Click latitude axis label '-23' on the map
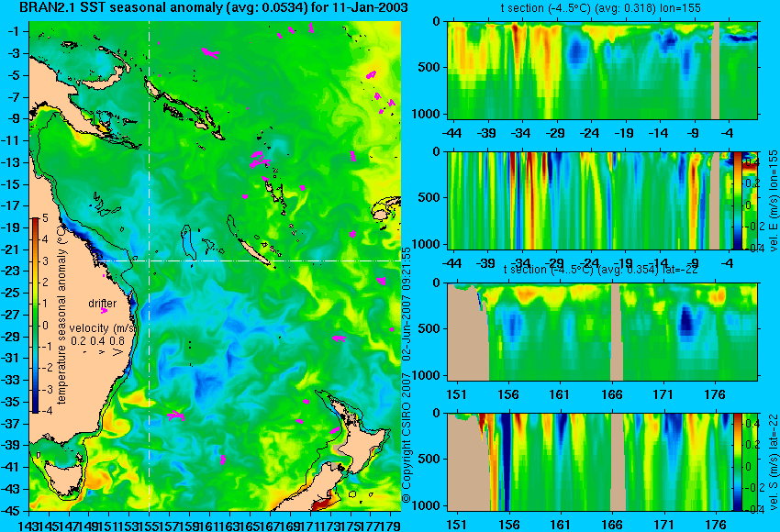 pyautogui.click(x=9, y=272)
